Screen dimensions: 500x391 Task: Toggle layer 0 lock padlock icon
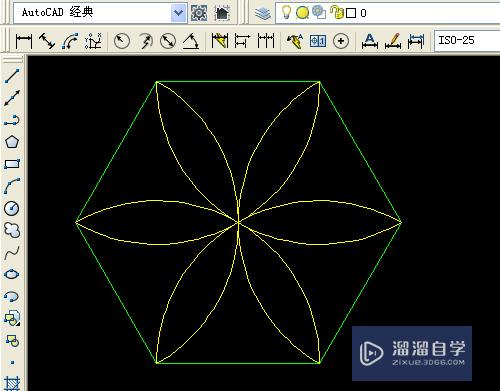click(337, 12)
